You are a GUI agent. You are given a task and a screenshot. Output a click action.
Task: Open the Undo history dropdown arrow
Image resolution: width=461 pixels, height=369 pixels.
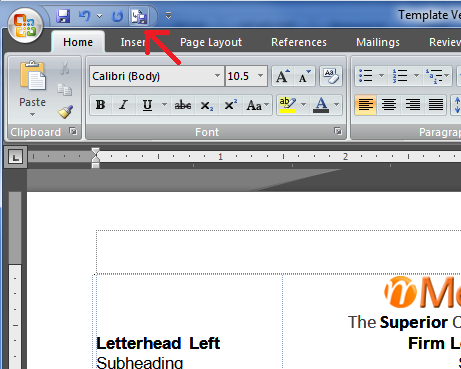pyautogui.click(x=99, y=16)
